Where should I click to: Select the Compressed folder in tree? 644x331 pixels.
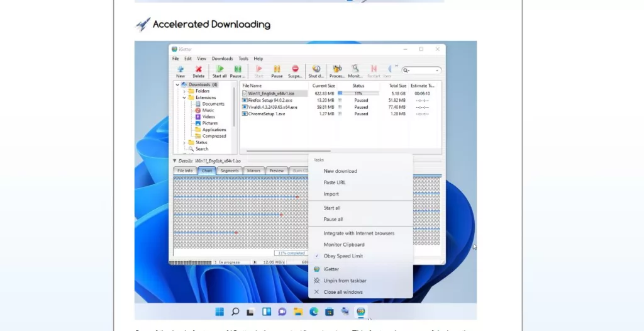pos(210,136)
